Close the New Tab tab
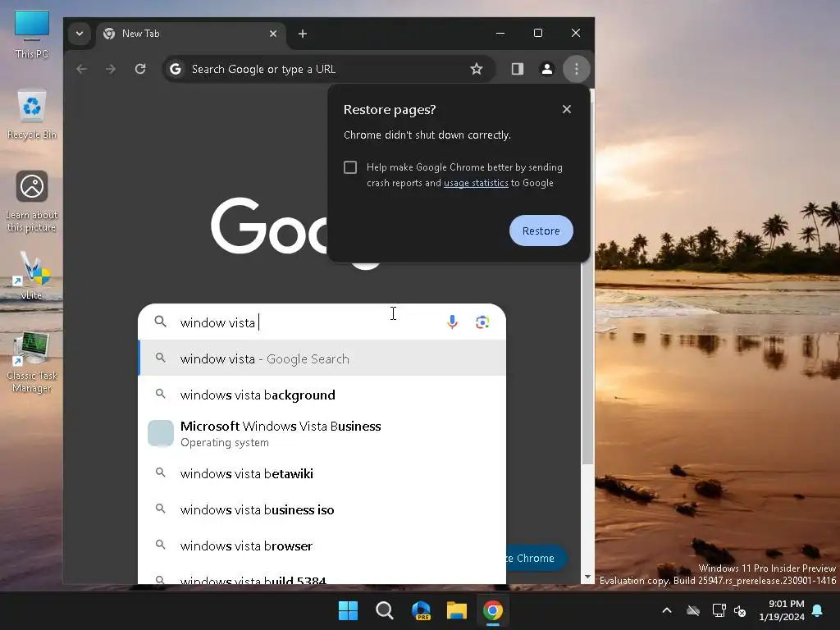This screenshot has height=630, width=840. [273, 34]
